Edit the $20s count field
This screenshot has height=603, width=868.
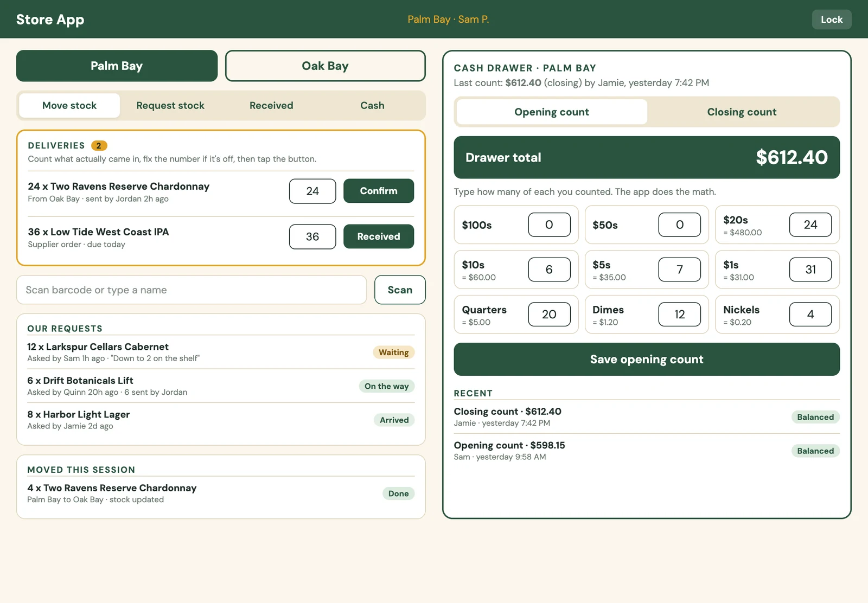(x=810, y=224)
